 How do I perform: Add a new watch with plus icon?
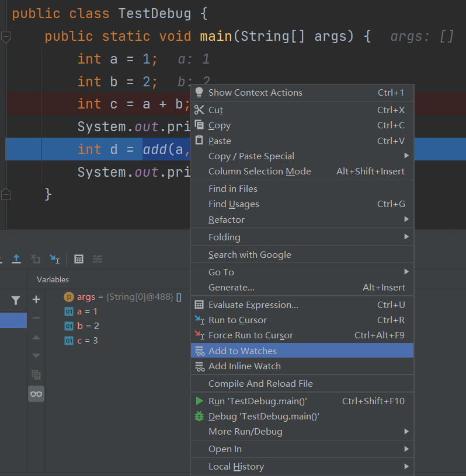coord(36,299)
